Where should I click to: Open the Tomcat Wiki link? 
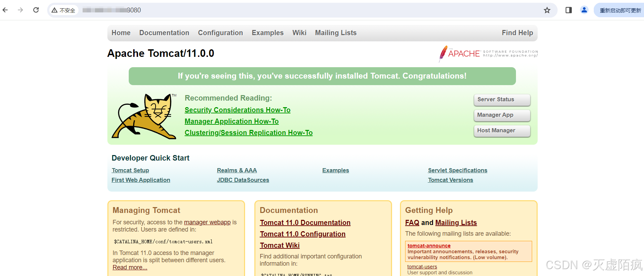[279, 245]
